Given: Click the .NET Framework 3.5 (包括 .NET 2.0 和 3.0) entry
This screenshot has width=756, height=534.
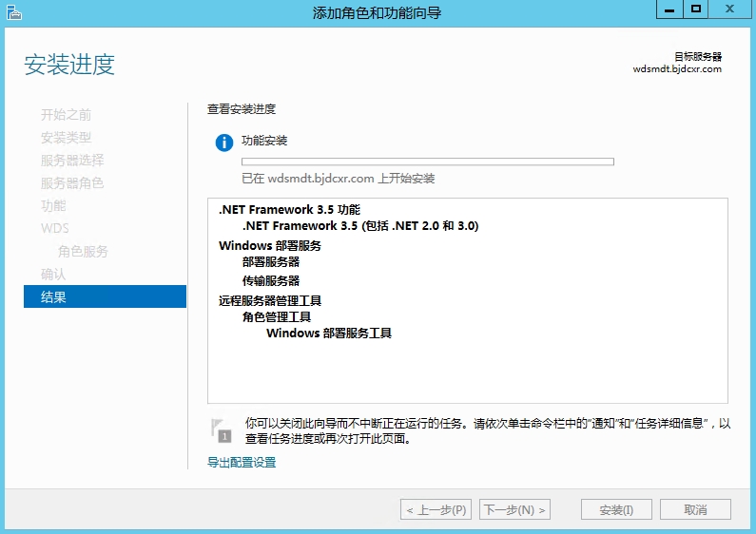Looking at the screenshot, I should [x=360, y=226].
